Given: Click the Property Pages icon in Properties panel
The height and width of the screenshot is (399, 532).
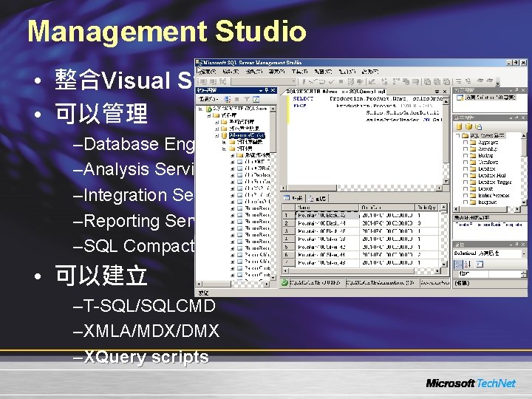Looking at the screenshot, I should pos(479,264).
